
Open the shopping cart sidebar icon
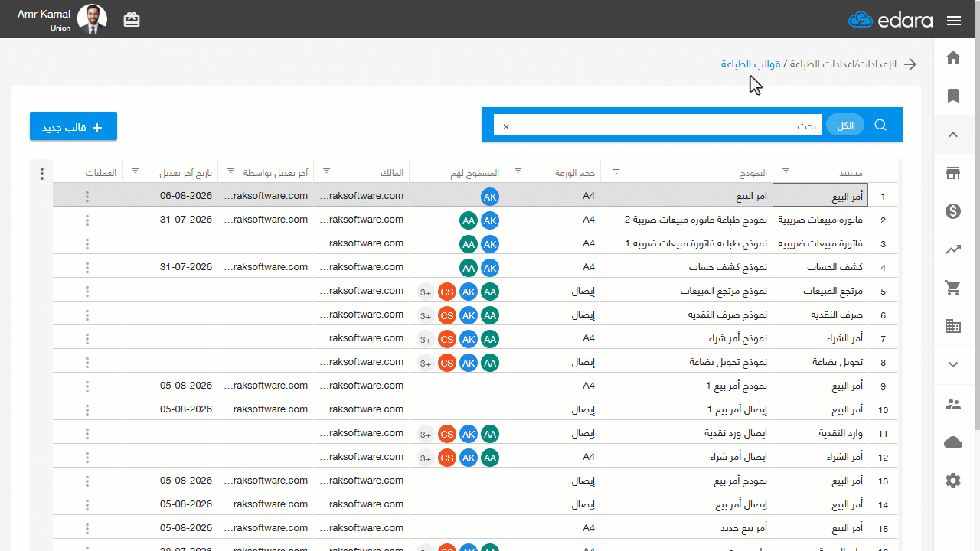953,288
